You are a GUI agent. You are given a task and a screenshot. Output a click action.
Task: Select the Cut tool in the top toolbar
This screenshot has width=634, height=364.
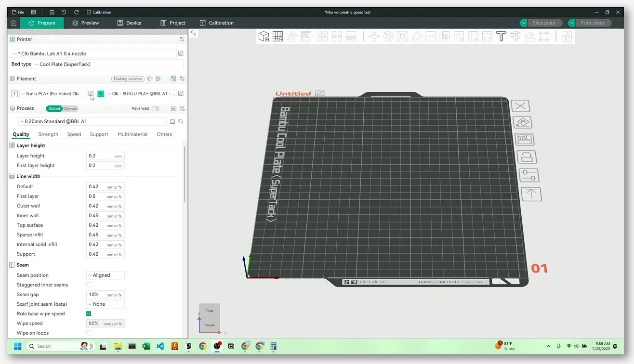[431, 37]
